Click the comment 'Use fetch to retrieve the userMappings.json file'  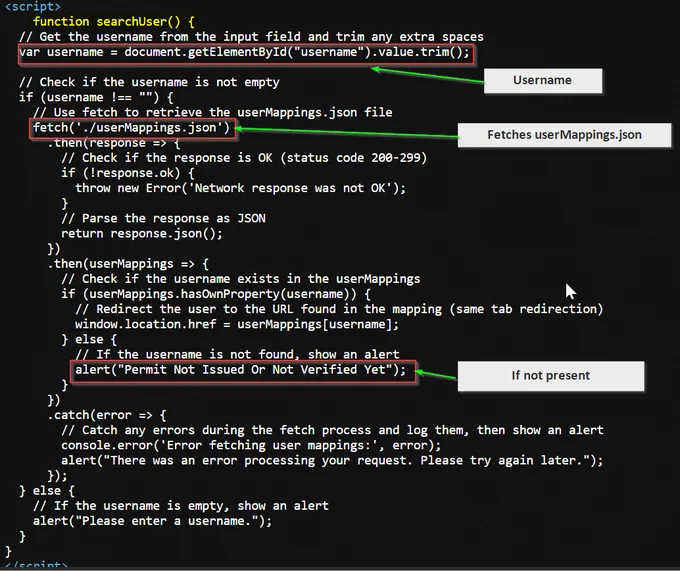212,113
